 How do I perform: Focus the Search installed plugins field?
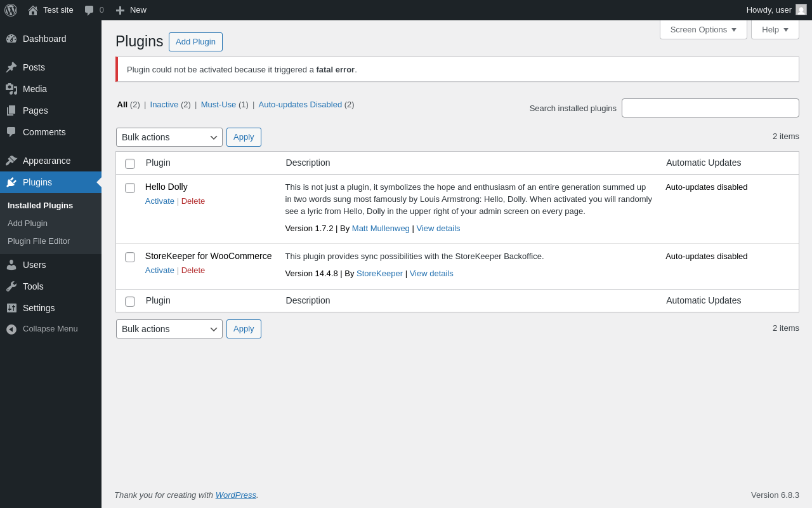710,108
